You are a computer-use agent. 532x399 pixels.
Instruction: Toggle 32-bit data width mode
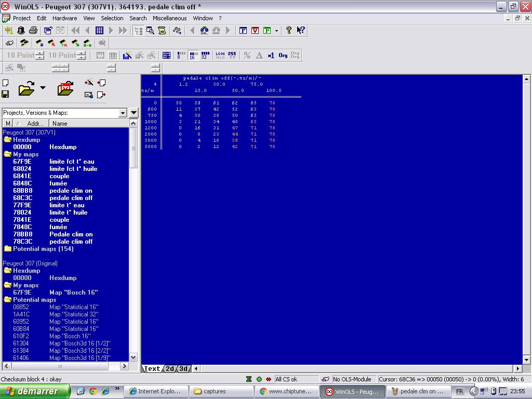coord(205,56)
